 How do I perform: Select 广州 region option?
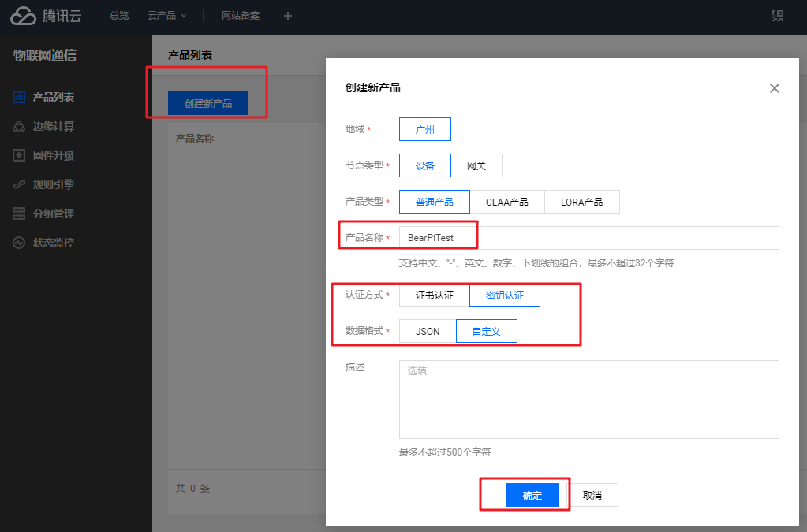coord(425,129)
